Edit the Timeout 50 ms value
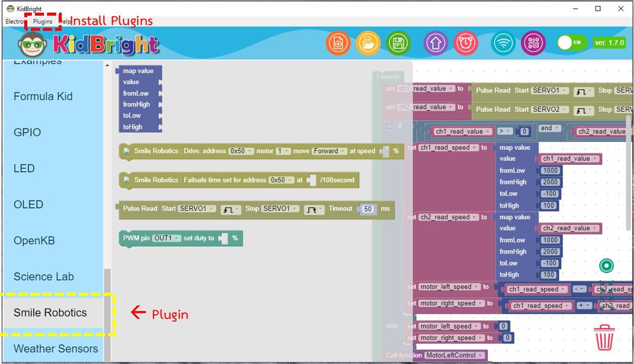The image size is (634, 364). [368, 209]
